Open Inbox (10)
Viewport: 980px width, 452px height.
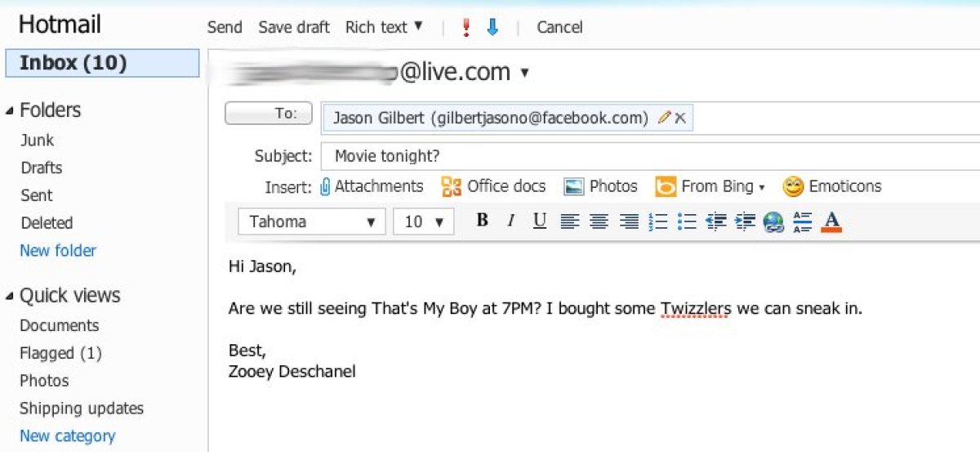(x=102, y=63)
